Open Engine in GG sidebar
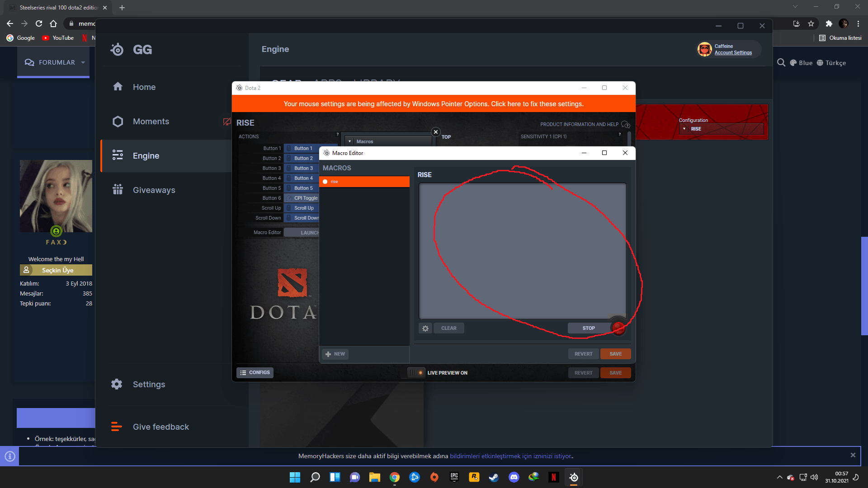Viewport: 868px width, 488px height. [146, 156]
